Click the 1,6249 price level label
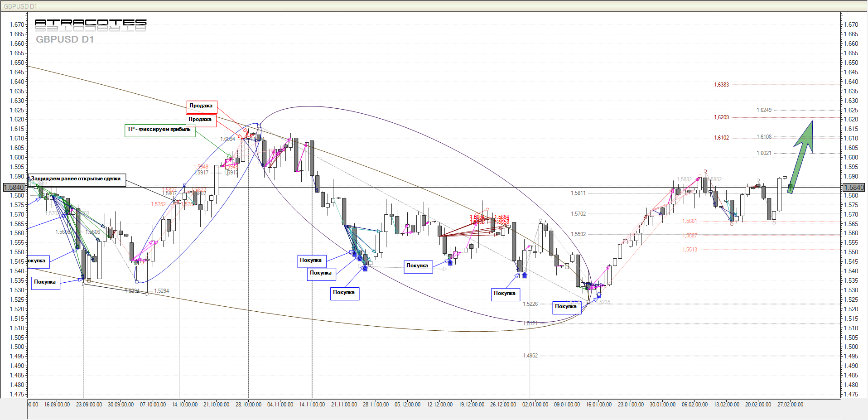 [x=764, y=110]
